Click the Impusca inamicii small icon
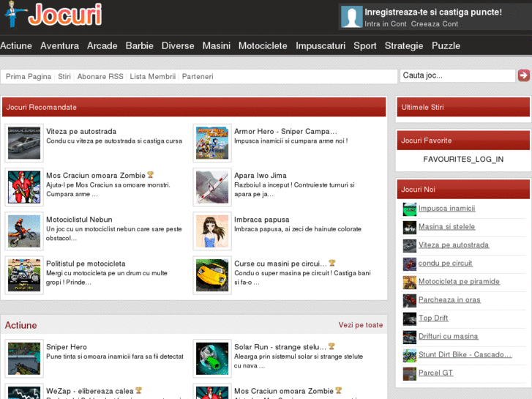Screen dimensions: 532x399 pyautogui.click(x=410, y=209)
